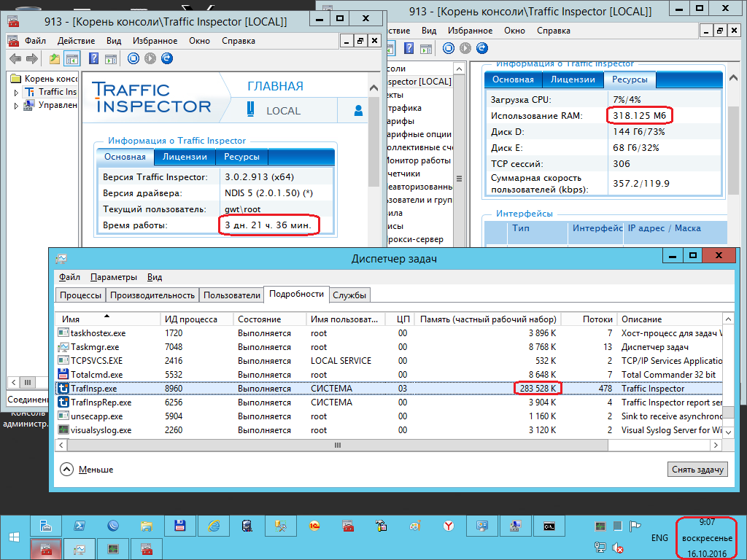
Task: Open the Производительность tab
Action: coord(152,295)
